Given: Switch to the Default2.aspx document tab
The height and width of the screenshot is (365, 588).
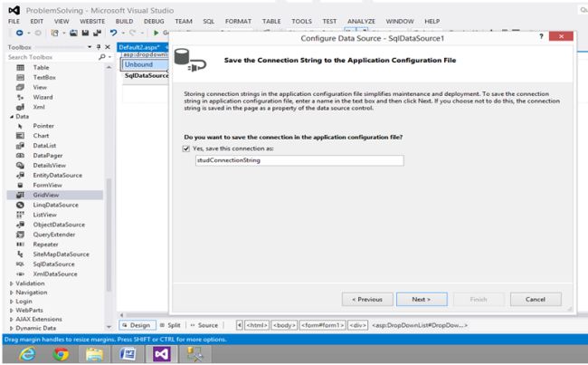Looking at the screenshot, I should 139,47.
